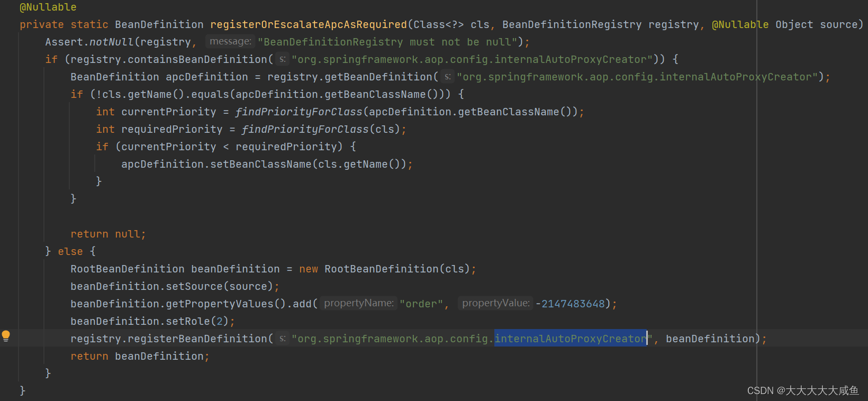
Task: Click requiredPriority in its int declaration
Action: [x=172, y=130]
